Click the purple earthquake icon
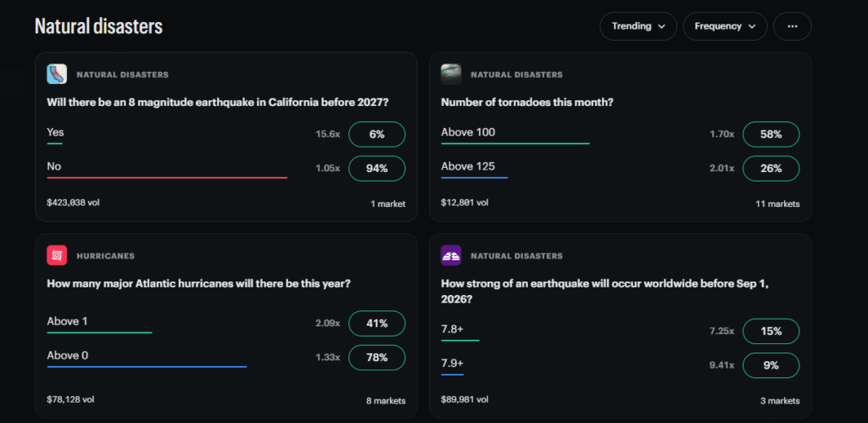The image size is (868, 423). point(451,255)
